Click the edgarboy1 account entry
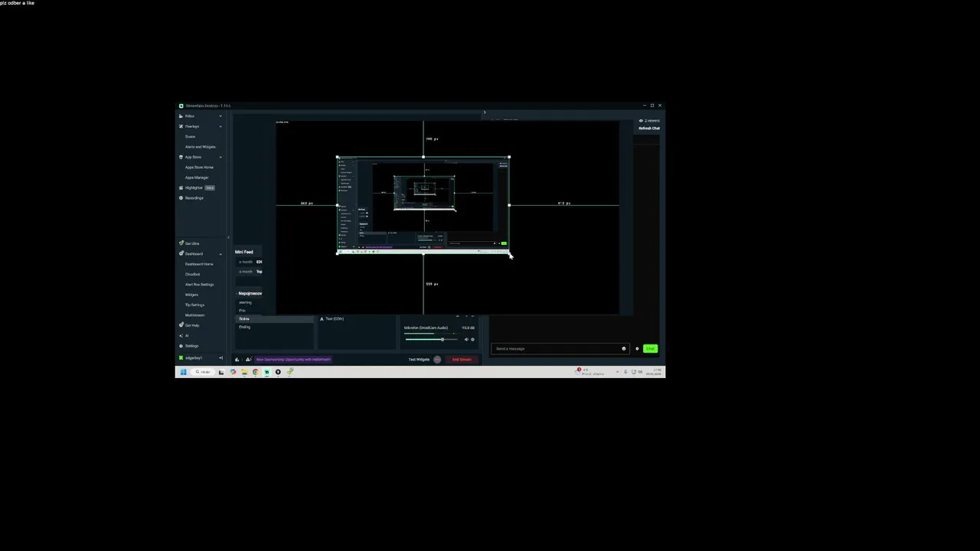 194,358
